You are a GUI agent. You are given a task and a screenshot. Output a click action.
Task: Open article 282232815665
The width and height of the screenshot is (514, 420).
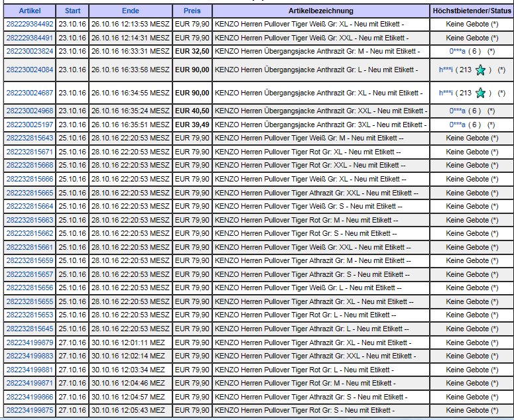click(29, 193)
